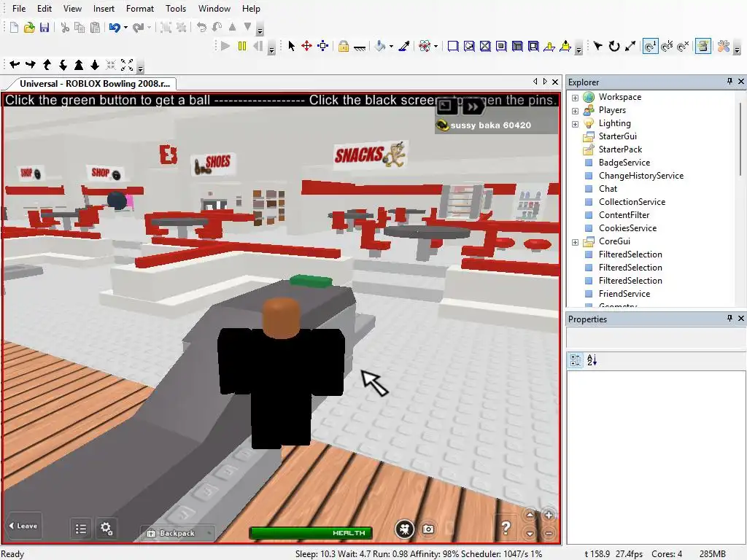Select StarterGui in the Explorer tree
This screenshot has width=747, height=560.
pos(617,136)
